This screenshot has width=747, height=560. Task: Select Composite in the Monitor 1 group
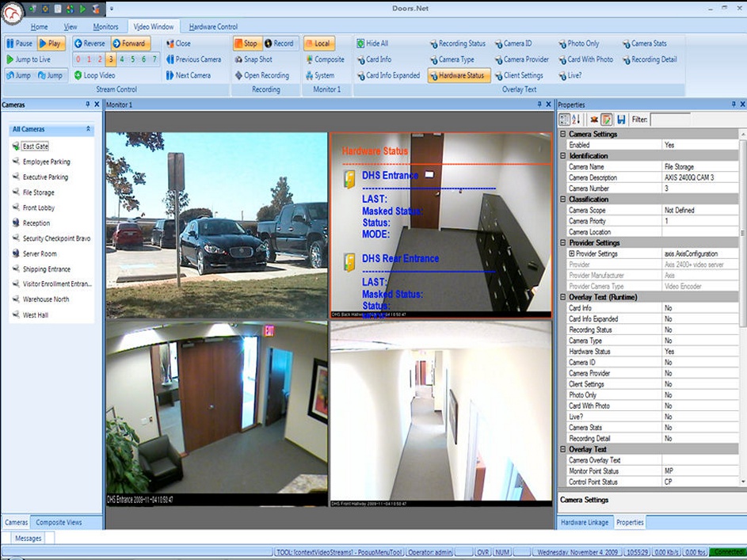(325, 59)
